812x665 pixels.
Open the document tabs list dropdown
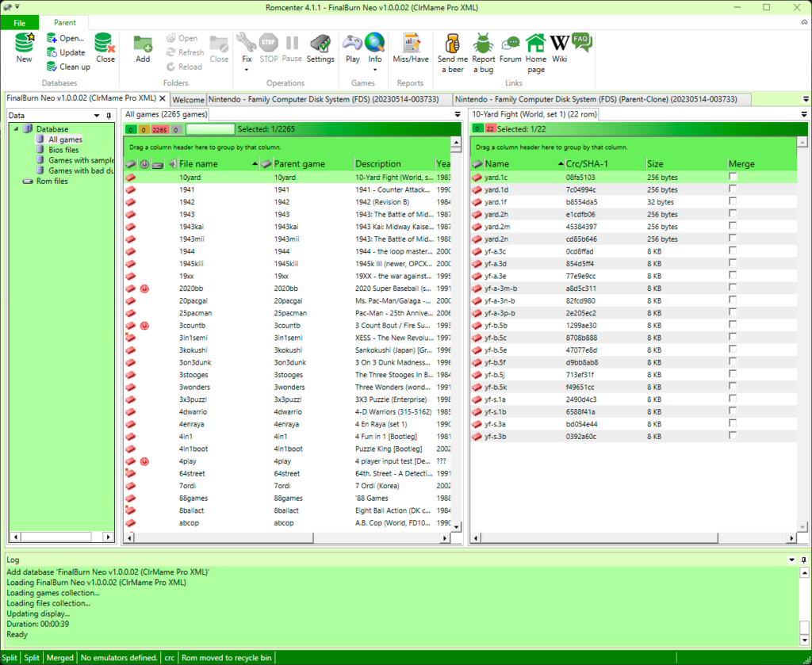pyautogui.click(x=806, y=99)
